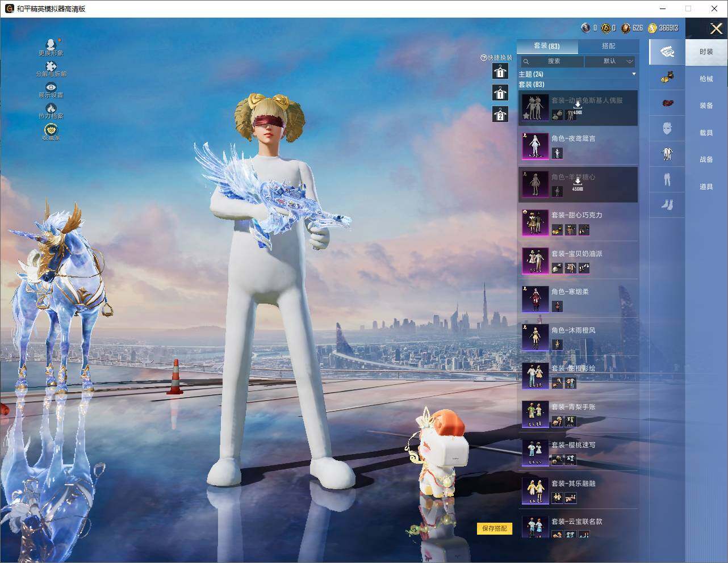728x563 pixels.
Task: Switch to quick outfit slot 2 hanger
Action: click(x=500, y=114)
